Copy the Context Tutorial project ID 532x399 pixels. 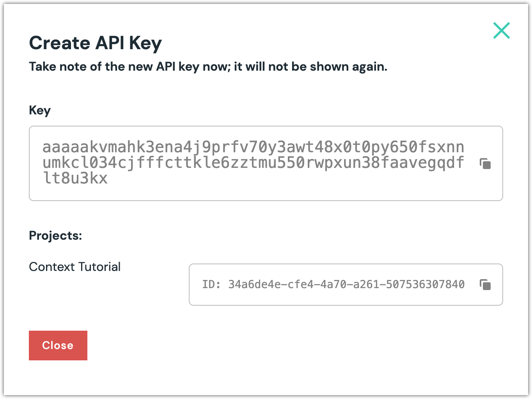pyautogui.click(x=485, y=285)
